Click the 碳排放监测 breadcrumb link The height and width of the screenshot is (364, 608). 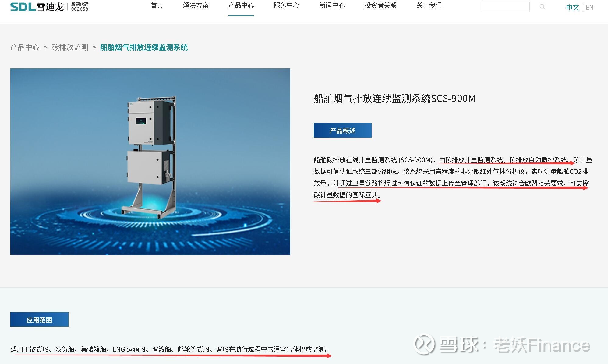pos(70,47)
